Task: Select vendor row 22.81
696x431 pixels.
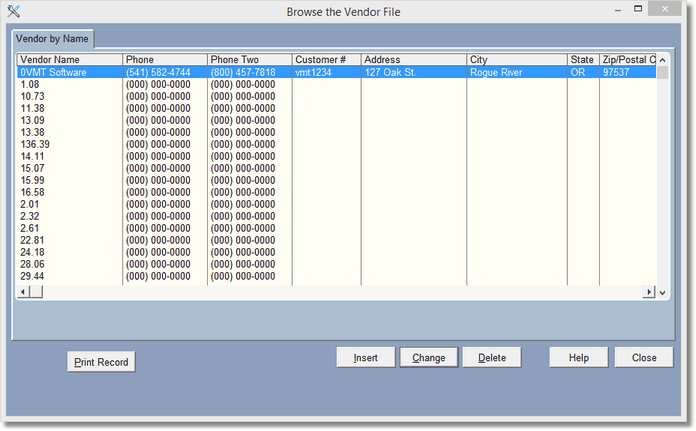Action: (336, 240)
